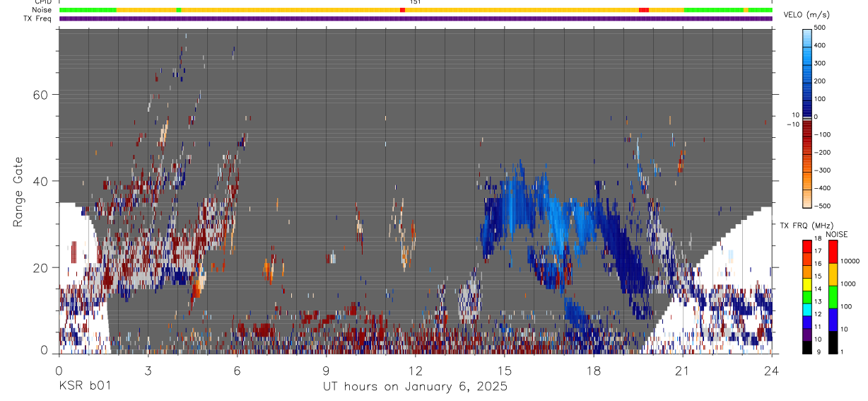This screenshot has width=868, height=401.
Task: Click the red noise segment near 12 UT
Action: [402, 10]
